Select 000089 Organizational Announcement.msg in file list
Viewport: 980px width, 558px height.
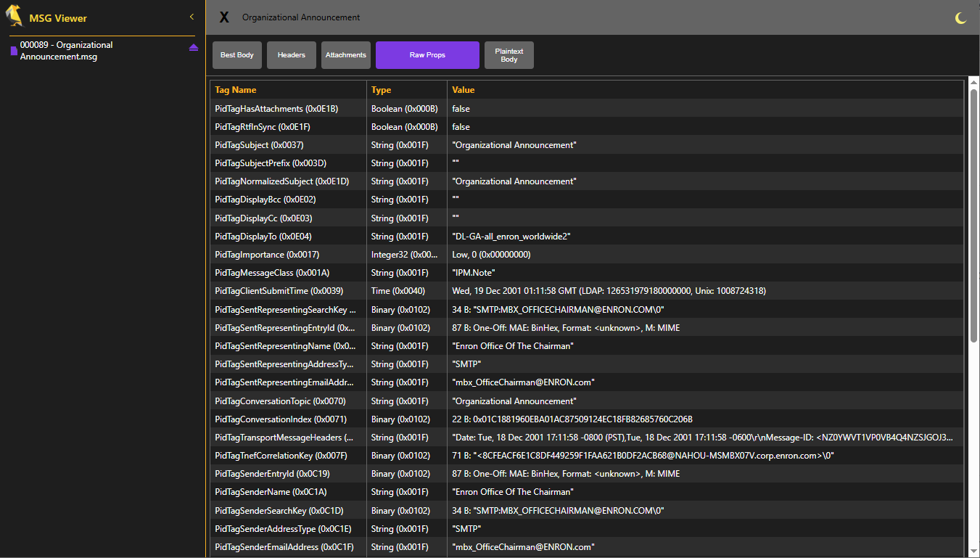[x=67, y=51]
